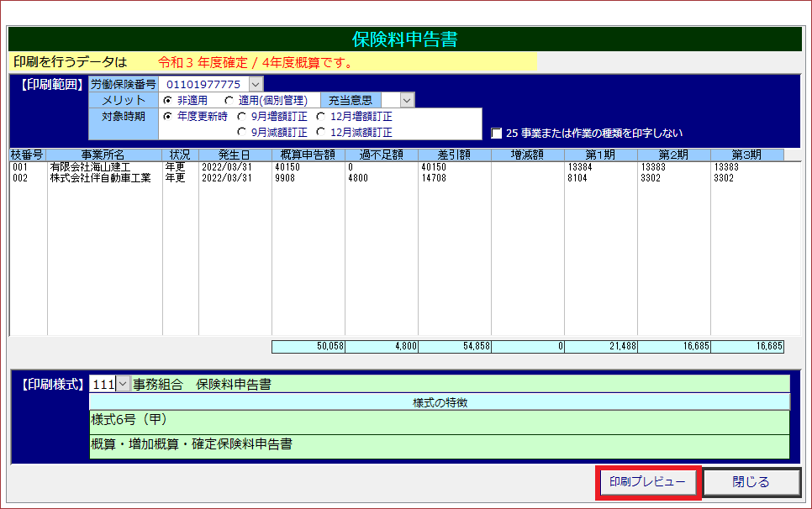Viewport: 812px width, 509px height.
Task: Open the 印刷様式 111 dropdown
Action: tap(123, 384)
